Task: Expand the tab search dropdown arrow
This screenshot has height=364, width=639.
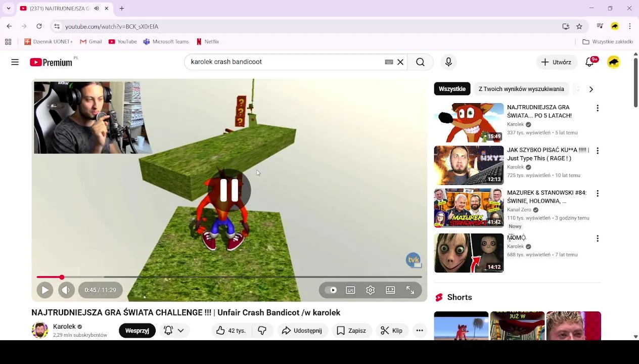Action: 8,8
